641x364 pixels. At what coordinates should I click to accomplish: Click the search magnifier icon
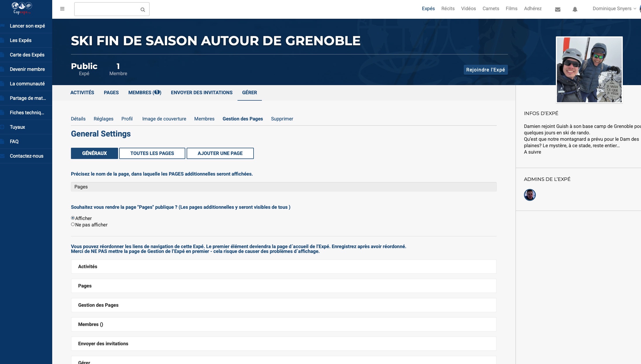pos(143,10)
